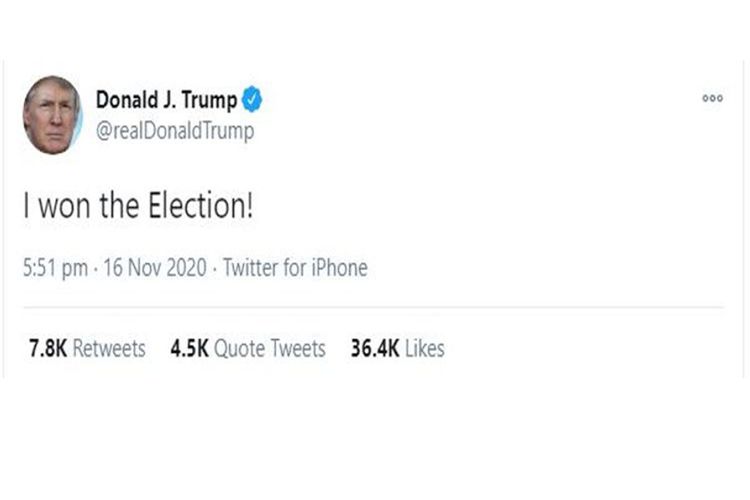
Task: Open the Twitter for iPhone source link
Action: coord(295,268)
